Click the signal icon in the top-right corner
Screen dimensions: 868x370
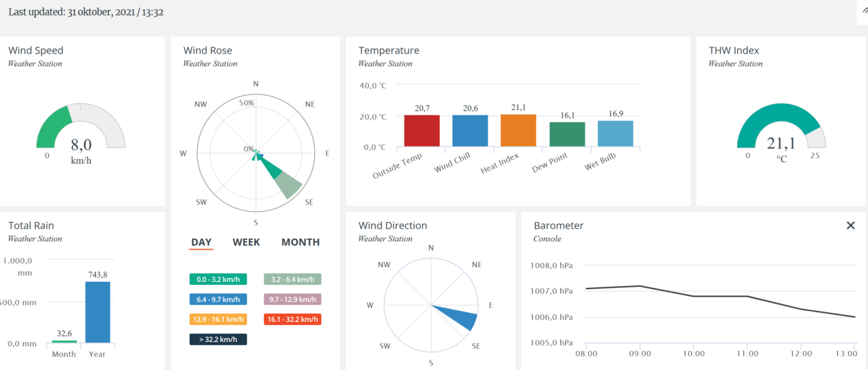(x=863, y=12)
